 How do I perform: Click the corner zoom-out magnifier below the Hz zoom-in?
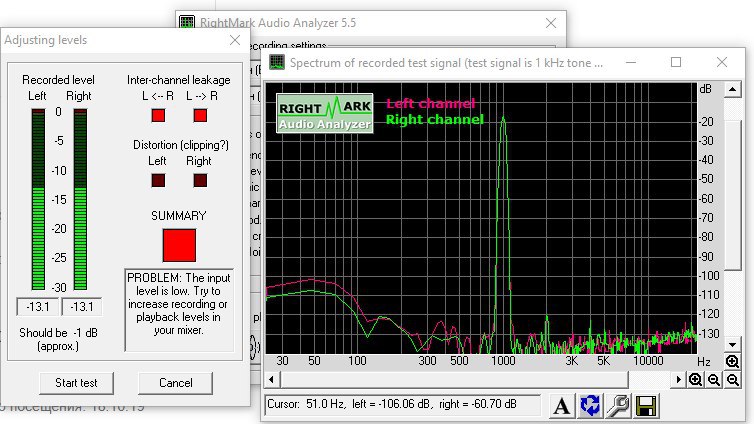[732, 380]
